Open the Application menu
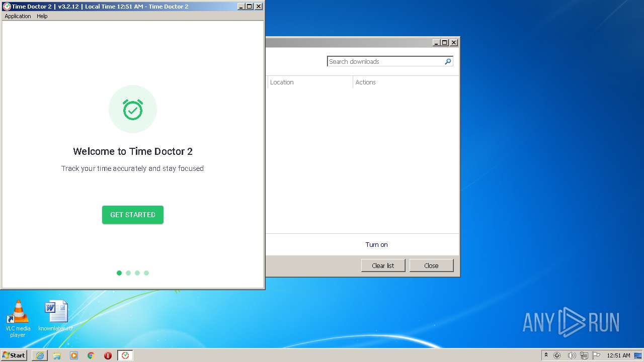The height and width of the screenshot is (362, 644). point(18,16)
